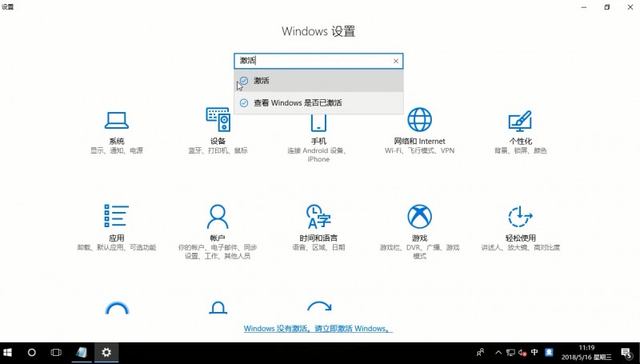Click the blue contact tray icon
Screen dimensions: 640x364
pyautogui.click(x=549, y=352)
